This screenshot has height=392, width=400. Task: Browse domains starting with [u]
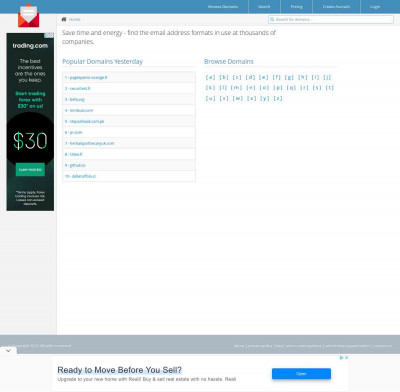click(x=210, y=98)
